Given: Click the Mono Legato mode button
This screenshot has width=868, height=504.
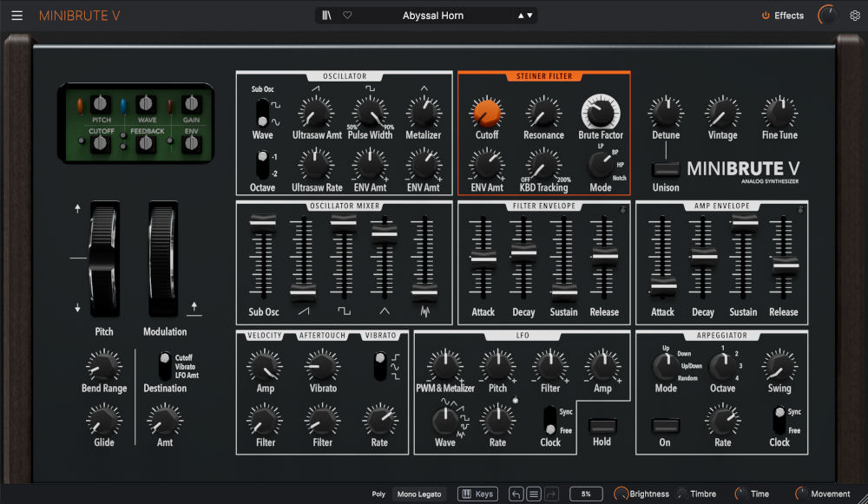Looking at the screenshot, I should pos(420,494).
